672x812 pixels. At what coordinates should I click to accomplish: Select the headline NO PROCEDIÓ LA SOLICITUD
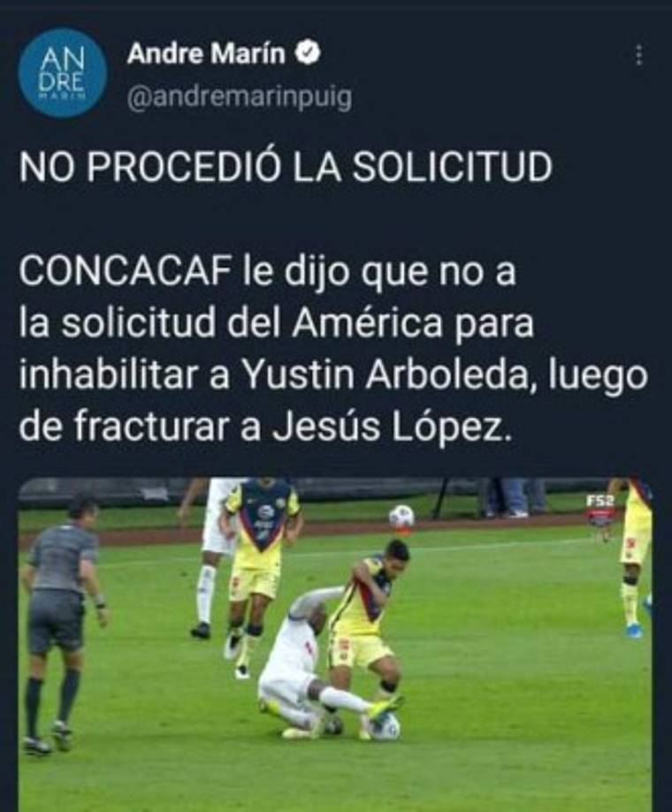pos(286,167)
